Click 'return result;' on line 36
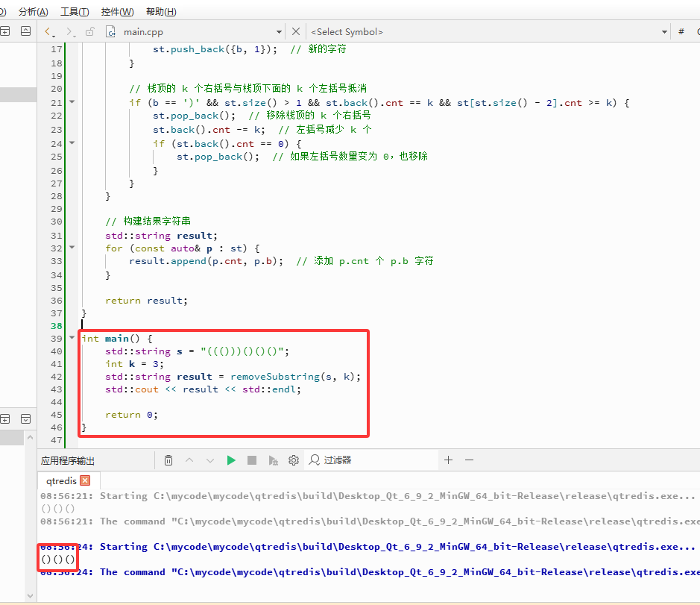This screenshot has width=700, height=605. coord(146,301)
